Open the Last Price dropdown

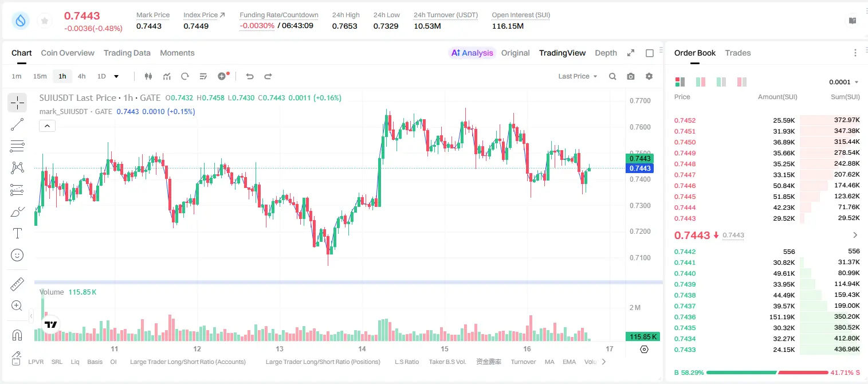click(578, 76)
